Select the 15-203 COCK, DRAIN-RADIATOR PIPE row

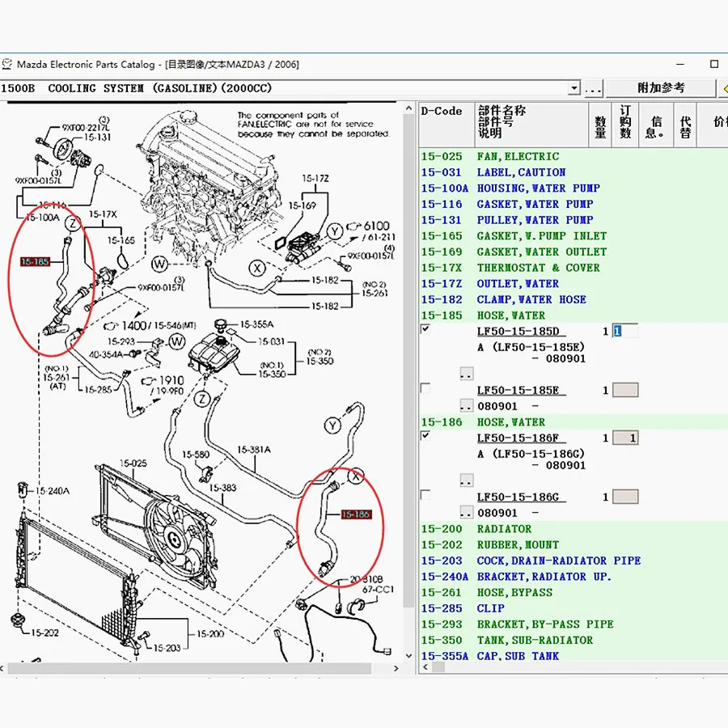(x=574, y=561)
